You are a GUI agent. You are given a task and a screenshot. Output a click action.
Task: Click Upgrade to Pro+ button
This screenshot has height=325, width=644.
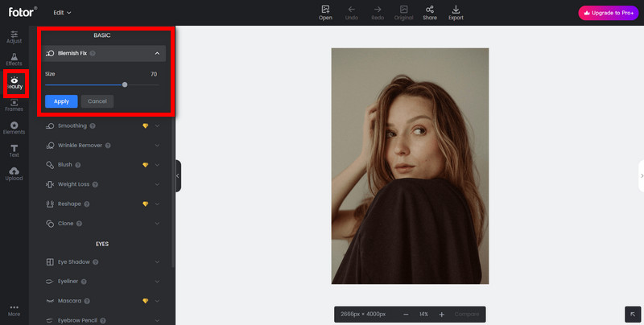click(606, 13)
